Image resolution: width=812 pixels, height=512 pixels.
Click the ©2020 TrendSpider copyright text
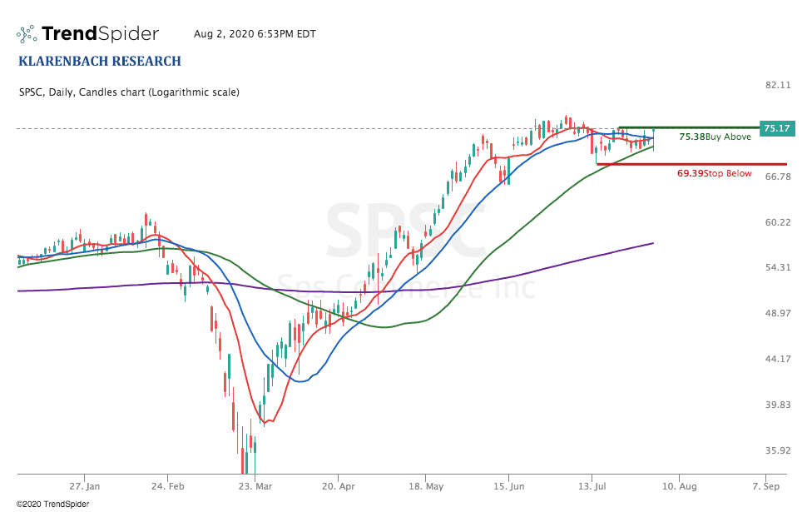[52, 505]
